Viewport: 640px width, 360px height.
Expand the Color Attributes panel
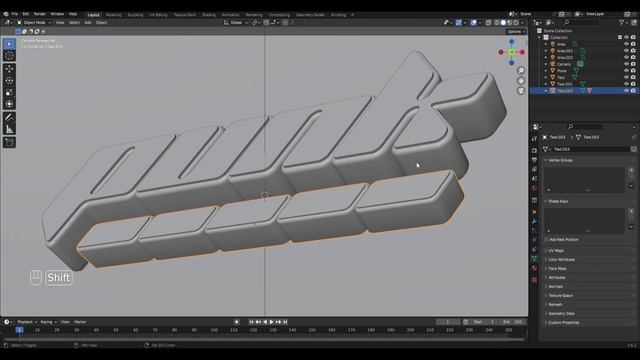561,260
